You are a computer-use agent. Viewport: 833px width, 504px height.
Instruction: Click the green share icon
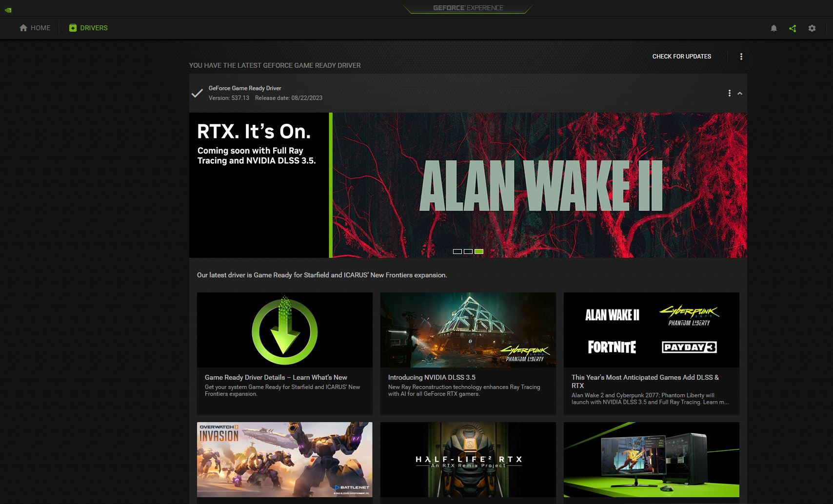point(793,28)
